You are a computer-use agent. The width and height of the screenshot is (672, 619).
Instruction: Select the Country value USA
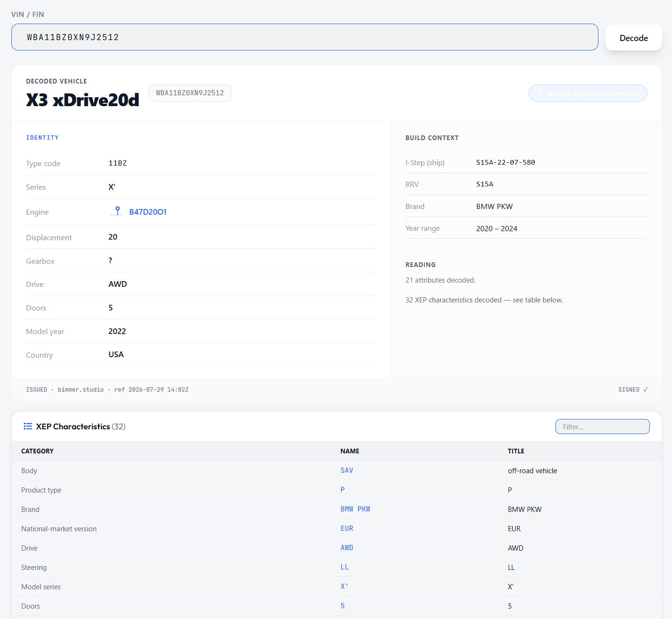tap(116, 354)
